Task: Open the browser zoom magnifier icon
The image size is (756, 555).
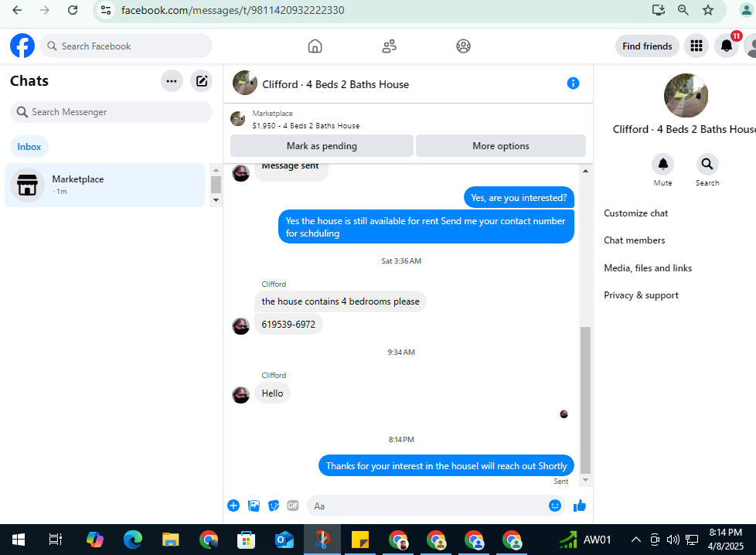Action: click(683, 10)
